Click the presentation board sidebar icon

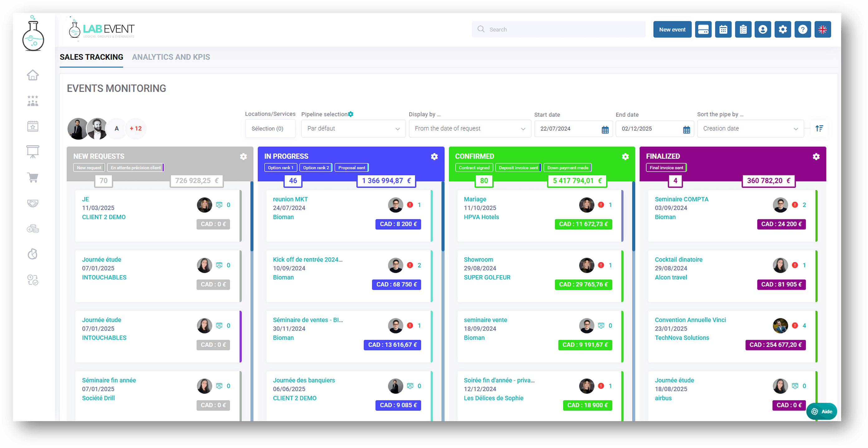coord(33,152)
